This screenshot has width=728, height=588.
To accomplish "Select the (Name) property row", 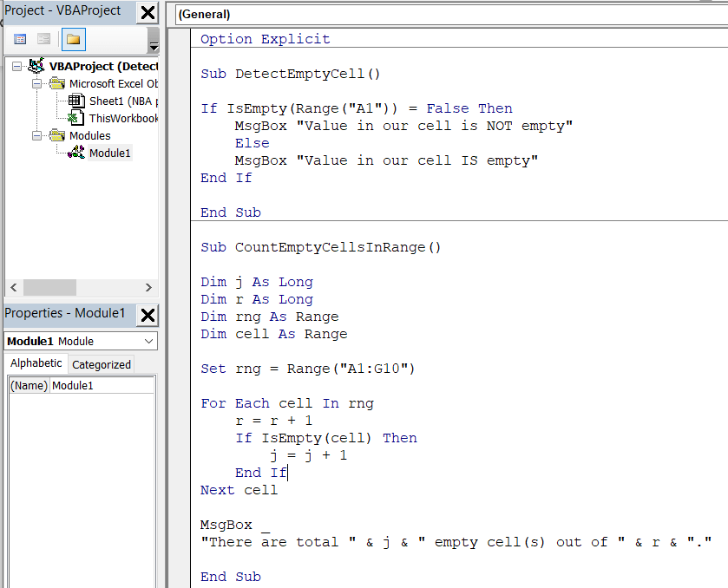I will 29,385.
